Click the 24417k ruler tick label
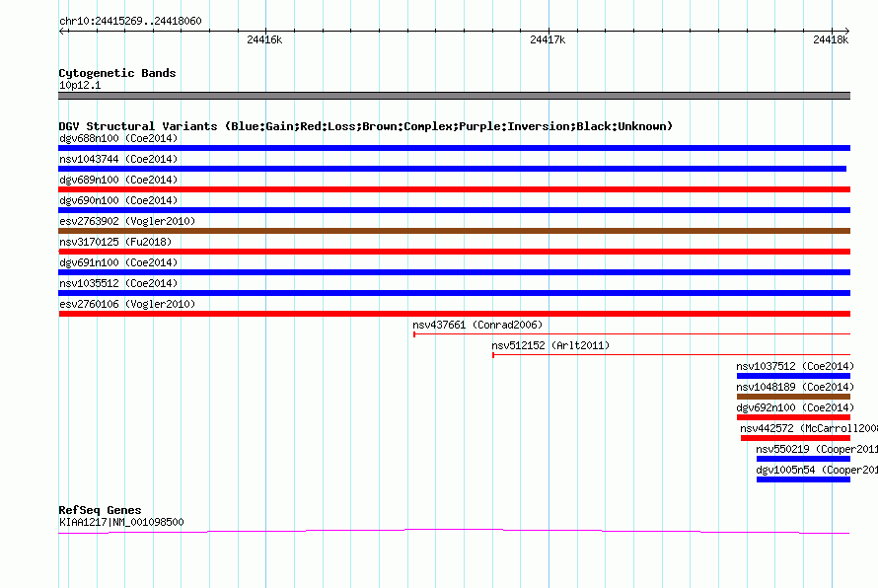This screenshot has width=878, height=588. click(548, 39)
